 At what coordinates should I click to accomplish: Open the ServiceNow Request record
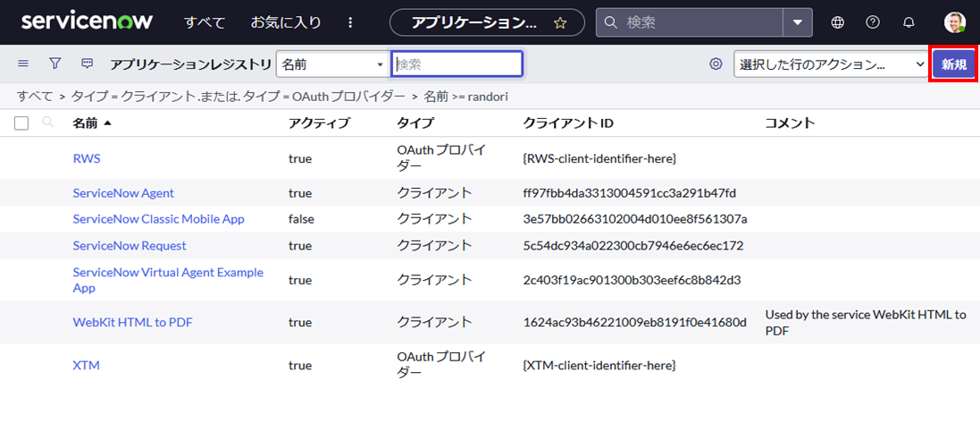point(130,245)
